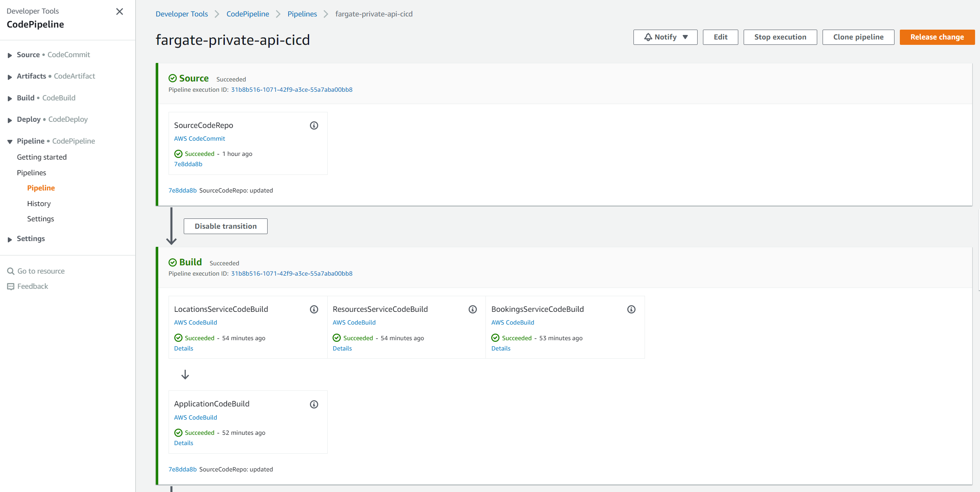The image size is (980, 492).
Task: Click the Feedback speech bubble icon
Action: (11, 286)
